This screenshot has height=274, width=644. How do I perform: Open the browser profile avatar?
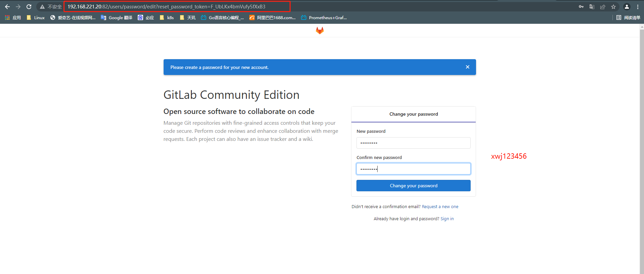tap(627, 7)
